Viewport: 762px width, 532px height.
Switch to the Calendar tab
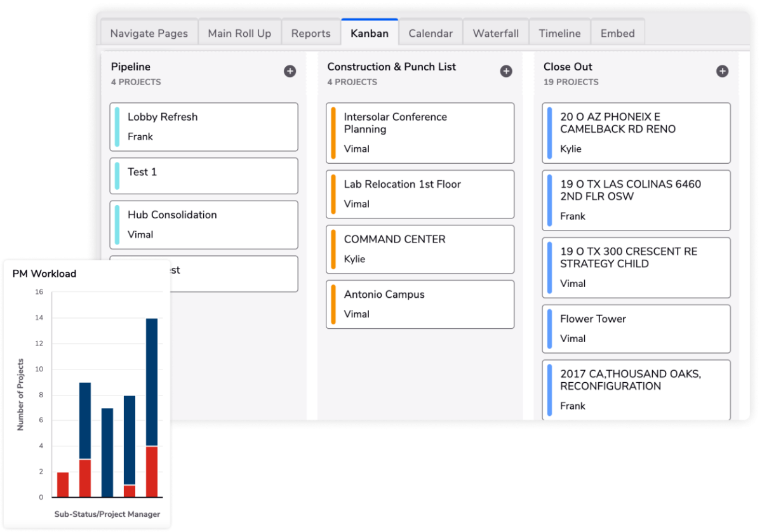(431, 32)
